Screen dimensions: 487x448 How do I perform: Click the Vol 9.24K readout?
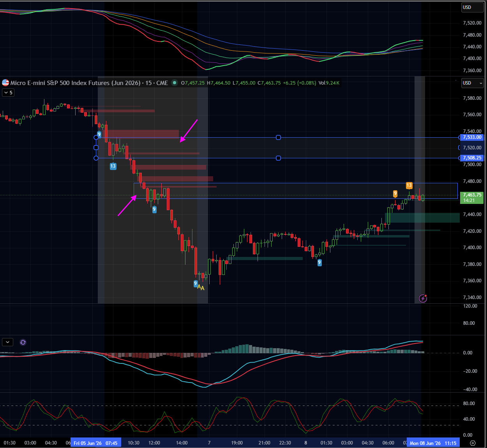(329, 83)
